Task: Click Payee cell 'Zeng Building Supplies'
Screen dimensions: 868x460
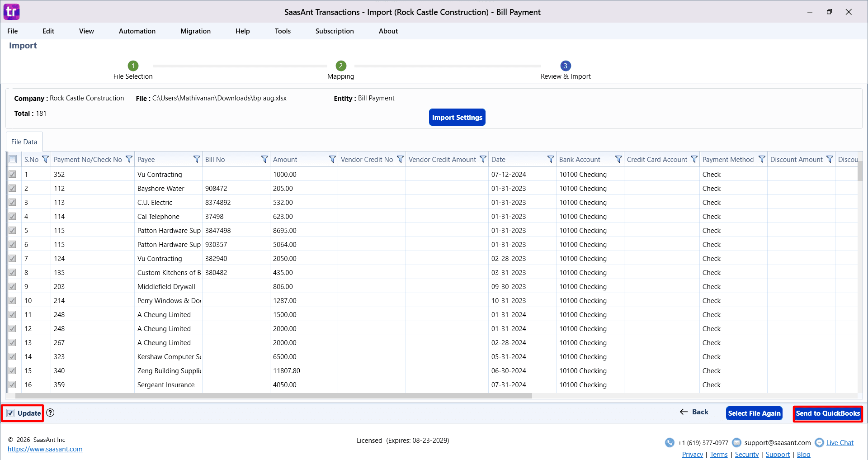Action: [169, 370]
